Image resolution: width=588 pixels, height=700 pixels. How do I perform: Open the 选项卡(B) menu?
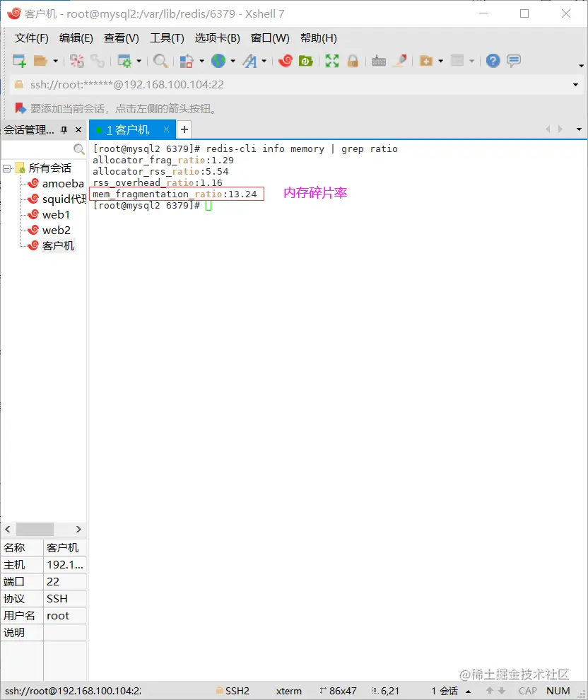pos(217,38)
